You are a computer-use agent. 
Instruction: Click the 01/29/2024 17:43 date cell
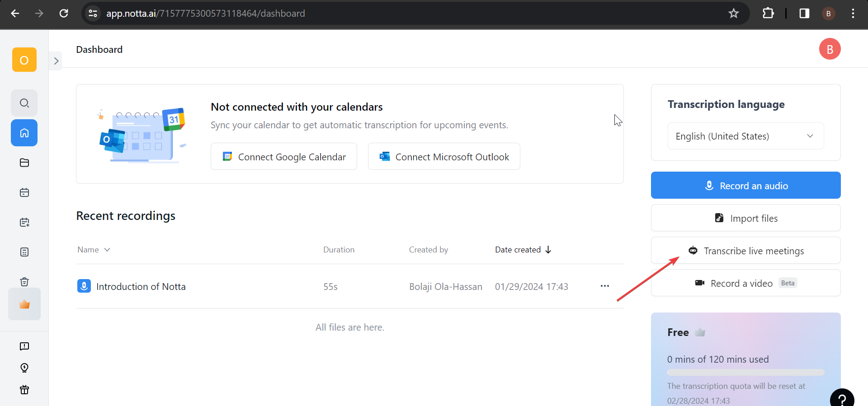coord(532,287)
